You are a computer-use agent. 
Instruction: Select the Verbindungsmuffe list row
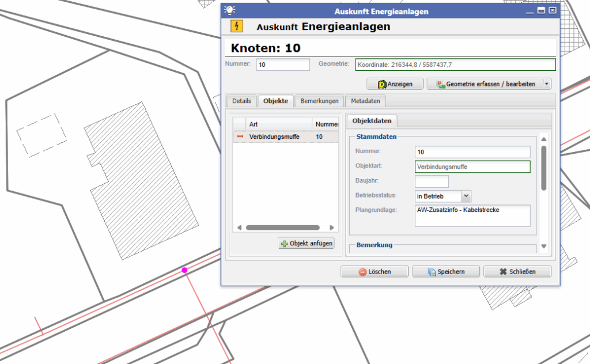click(286, 136)
